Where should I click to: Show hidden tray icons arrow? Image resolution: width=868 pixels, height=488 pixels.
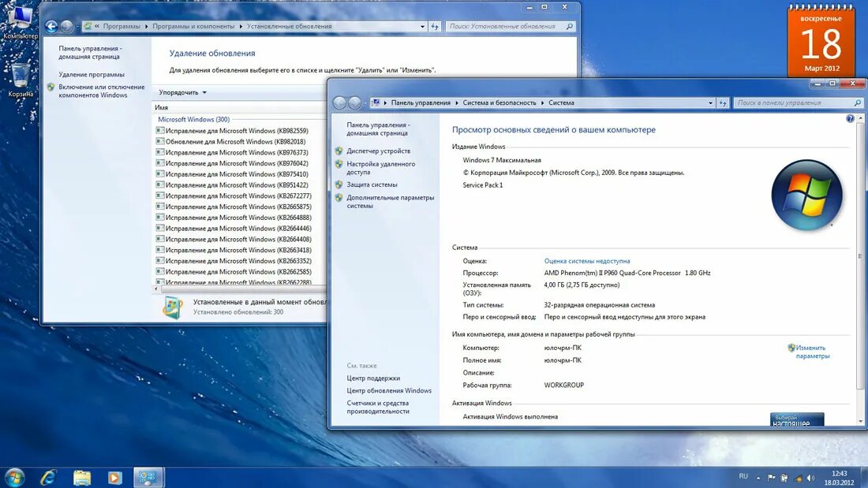pos(758,478)
